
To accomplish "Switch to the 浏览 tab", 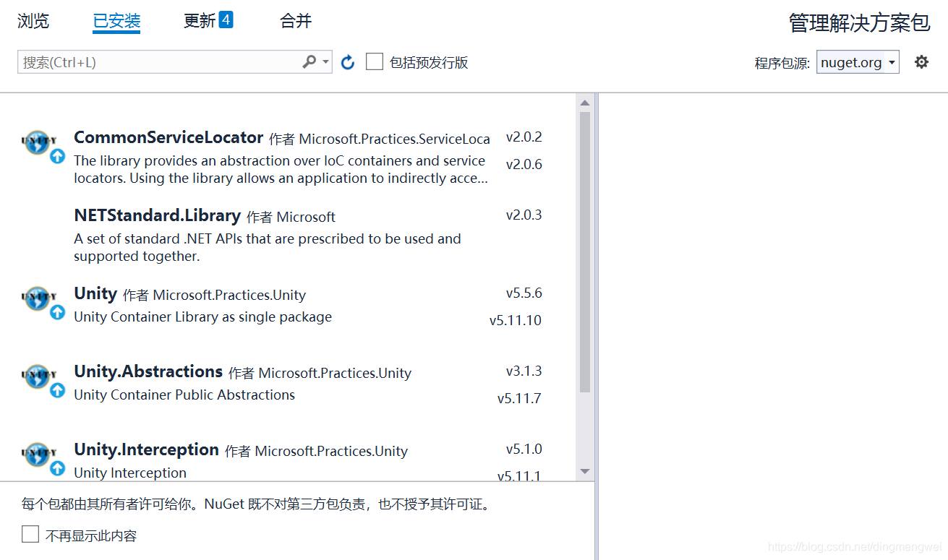I will click(33, 20).
